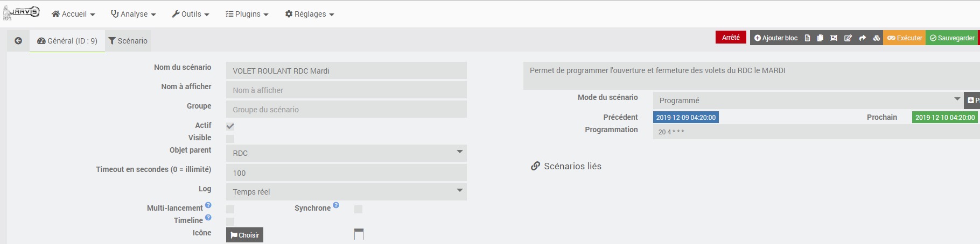Viewport: 980px width, 244px height.
Task: Enable the Synchrone checkbox
Action: tap(358, 209)
